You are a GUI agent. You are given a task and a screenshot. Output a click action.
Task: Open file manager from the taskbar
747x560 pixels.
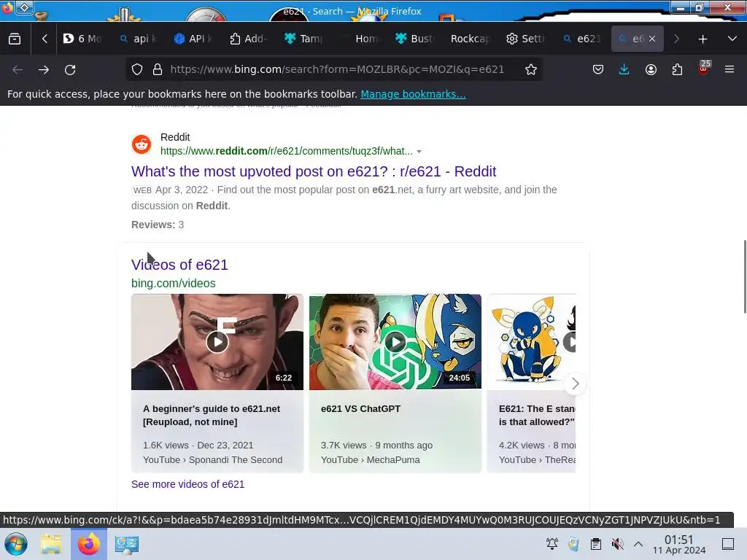50,544
